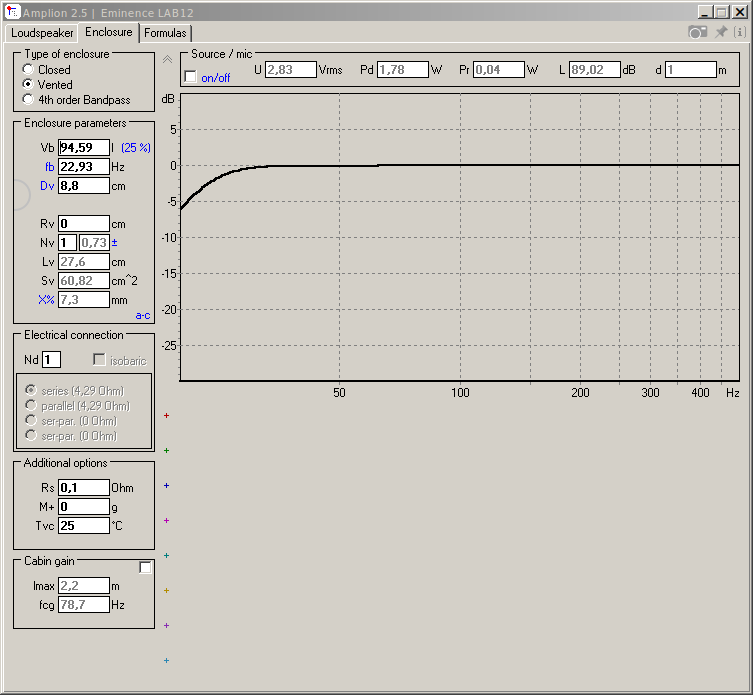Click the frequency response curve in graph

(461, 165)
